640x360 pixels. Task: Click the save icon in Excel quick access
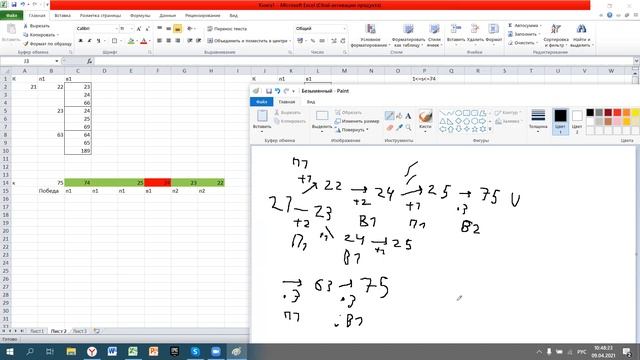(x=14, y=4)
